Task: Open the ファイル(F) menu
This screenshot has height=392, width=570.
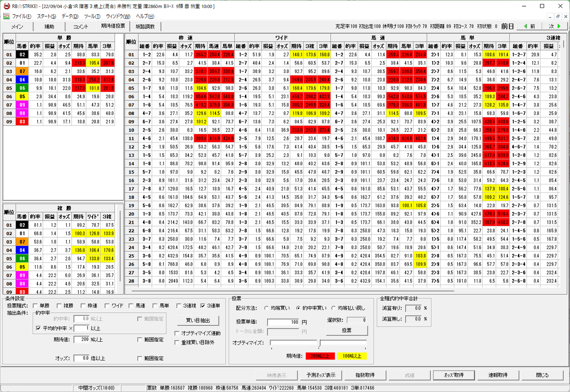Action: click(22, 16)
